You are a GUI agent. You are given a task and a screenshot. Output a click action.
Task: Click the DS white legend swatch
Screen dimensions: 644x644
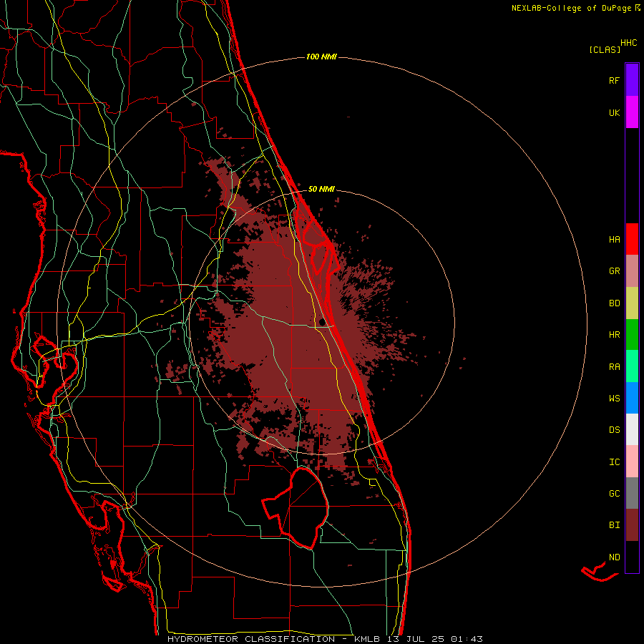[x=632, y=429]
